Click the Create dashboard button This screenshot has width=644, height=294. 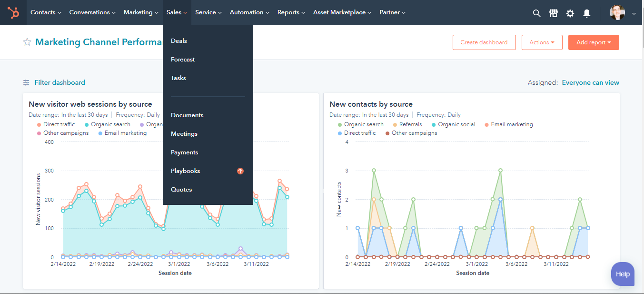[484, 42]
